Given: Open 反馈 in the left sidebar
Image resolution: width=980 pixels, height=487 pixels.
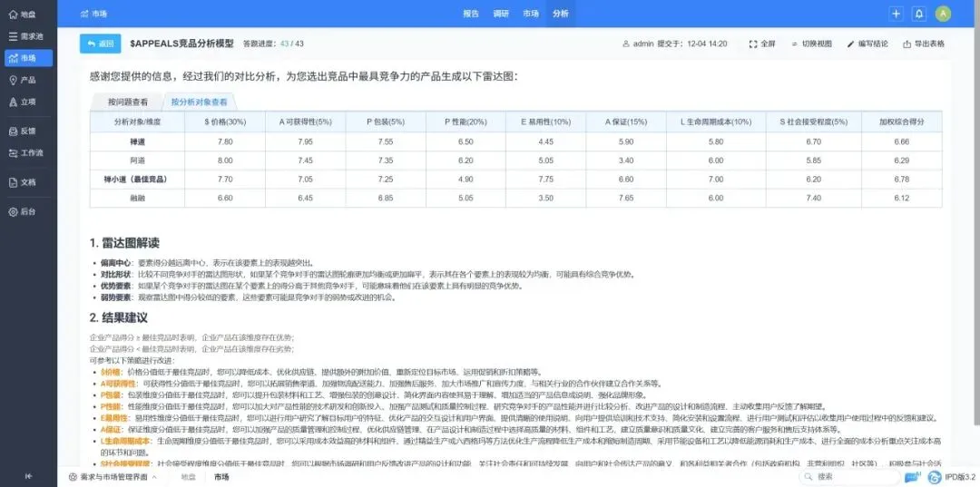Looking at the screenshot, I should point(23,131).
